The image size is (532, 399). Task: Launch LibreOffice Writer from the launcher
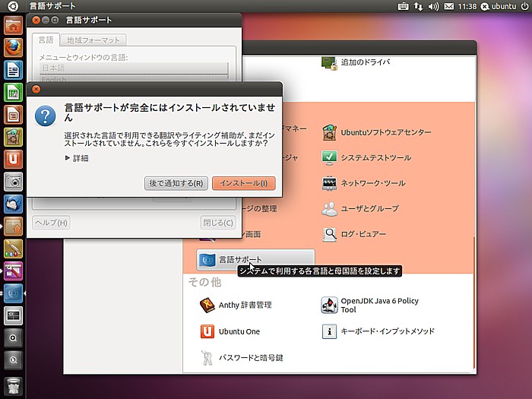pyautogui.click(x=13, y=70)
